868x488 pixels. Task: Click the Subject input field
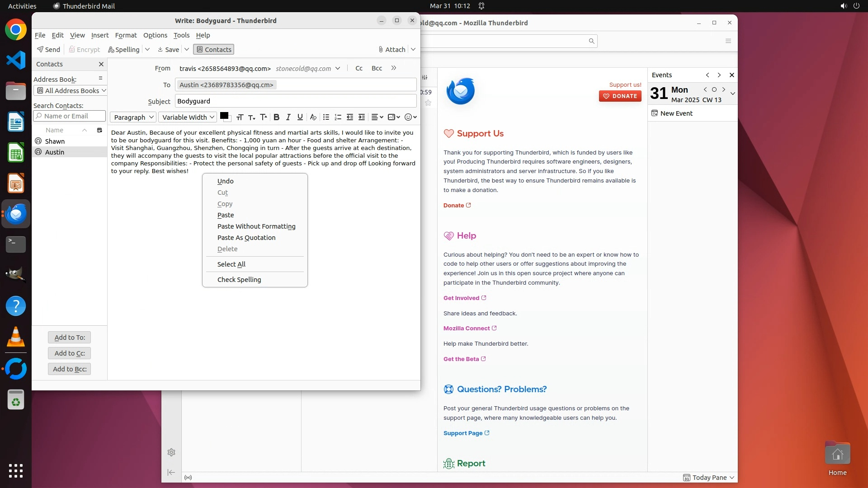coord(295,101)
